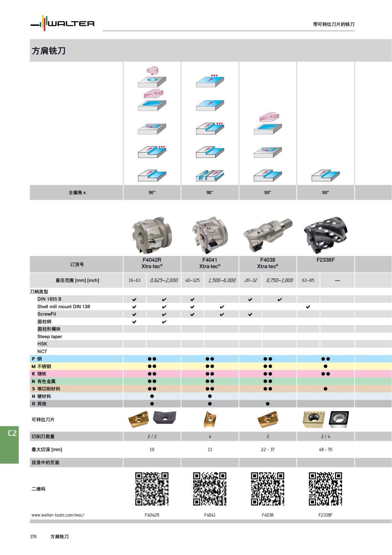Image resolution: width=392 pixels, height=555 pixels.
Task: Click the 带可转位刀片的铣刀 header text
Action: point(334,24)
